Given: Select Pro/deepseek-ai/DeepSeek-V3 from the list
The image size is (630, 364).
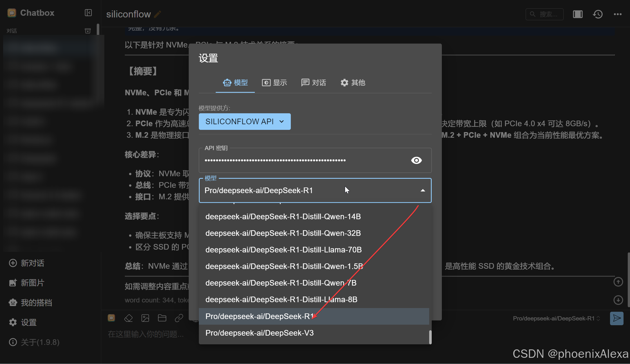Looking at the screenshot, I should tap(259, 333).
